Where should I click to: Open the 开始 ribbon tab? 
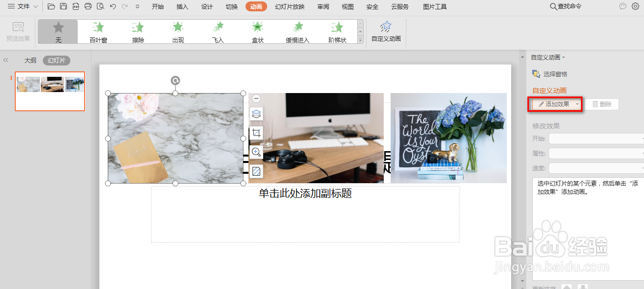[158, 6]
